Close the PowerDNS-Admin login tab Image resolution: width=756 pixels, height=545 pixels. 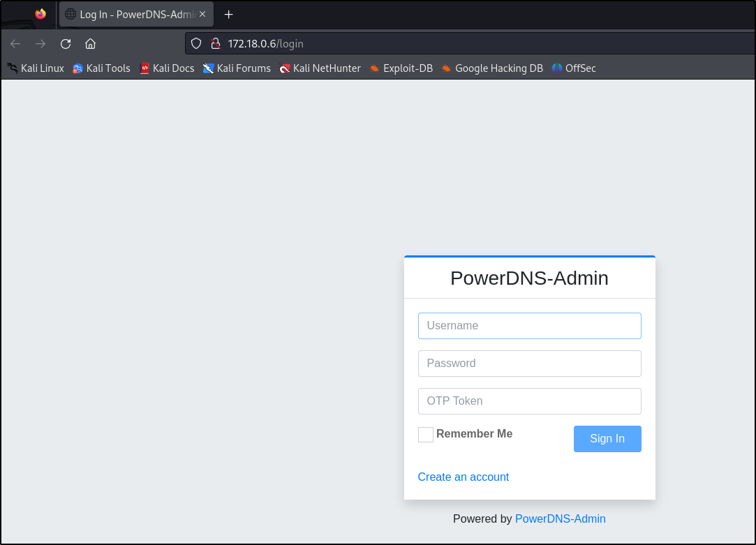pos(202,15)
